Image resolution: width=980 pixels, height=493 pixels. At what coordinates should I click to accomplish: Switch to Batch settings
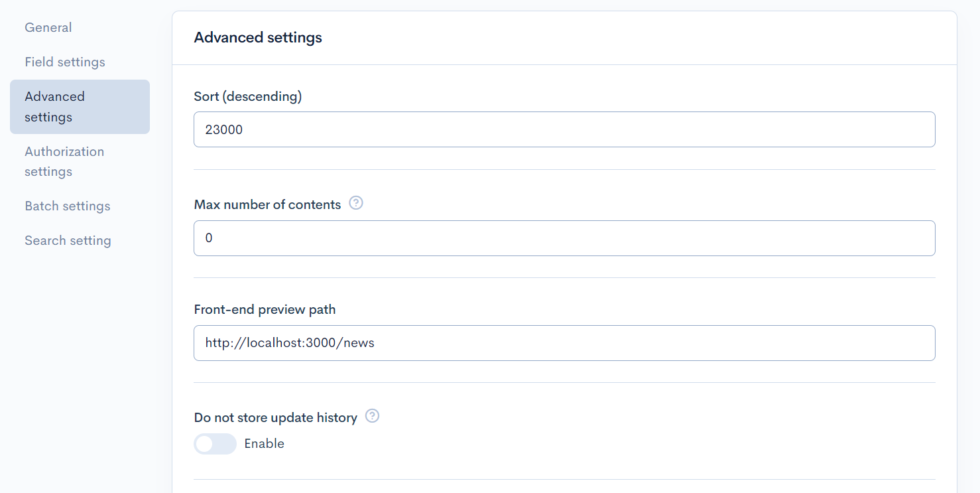pos(68,206)
